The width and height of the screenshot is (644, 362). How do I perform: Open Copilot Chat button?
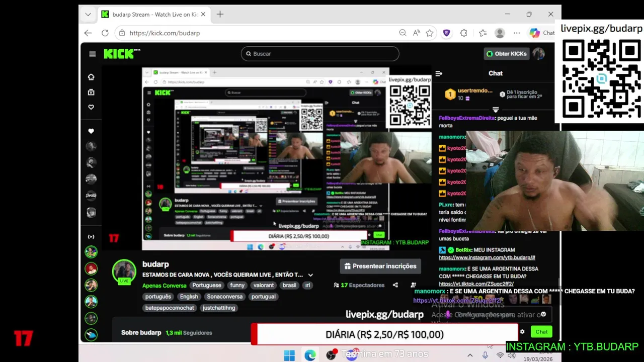[542, 33]
